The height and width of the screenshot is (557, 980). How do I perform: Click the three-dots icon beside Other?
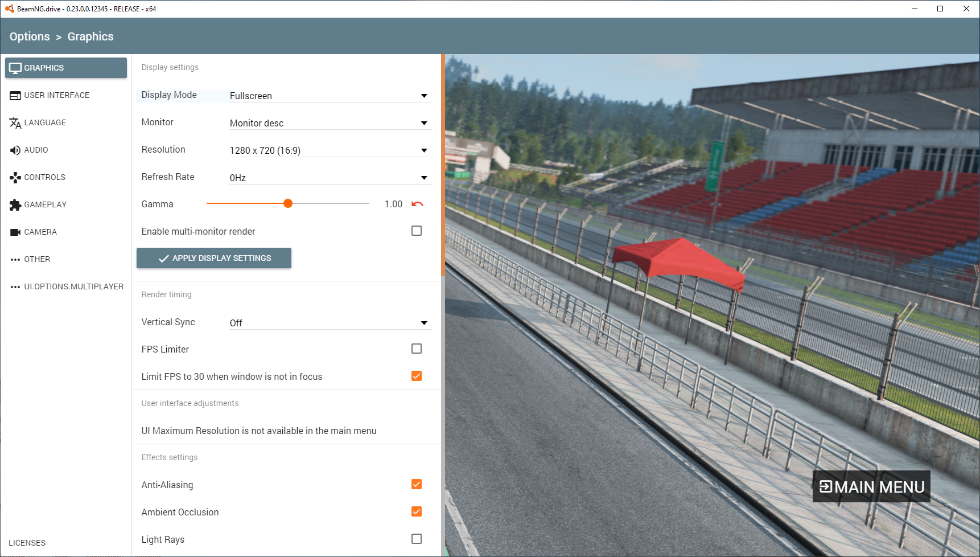[x=15, y=260]
